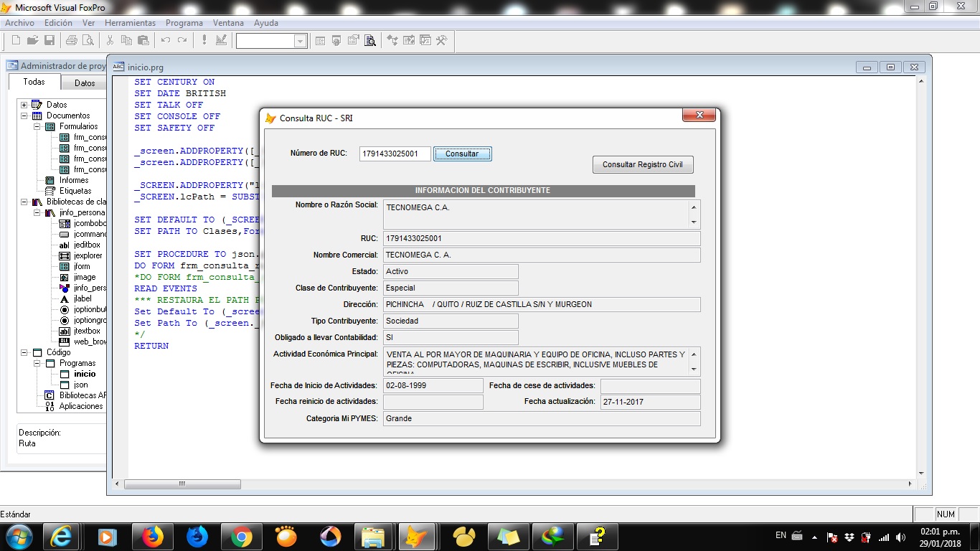Collapse the Documentos tree node
This screenshot has width=980, height=551.
point(24,116)
